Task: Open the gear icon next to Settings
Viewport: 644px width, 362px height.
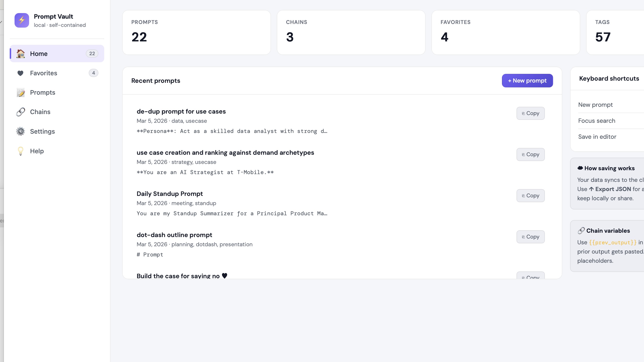Action: (x=21, y=131)
